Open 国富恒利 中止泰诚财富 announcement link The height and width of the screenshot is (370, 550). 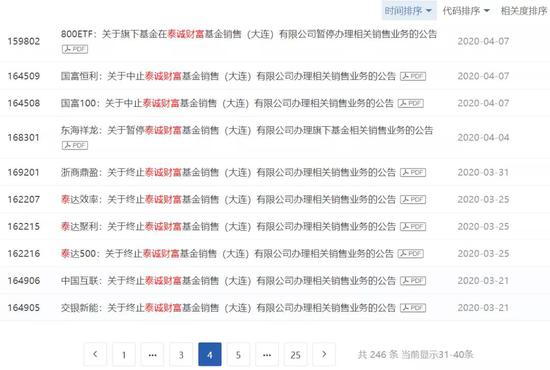click(x=228, y=76)
